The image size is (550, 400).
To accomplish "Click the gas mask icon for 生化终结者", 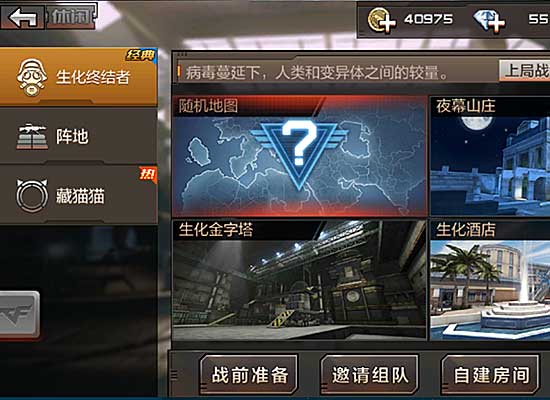I will pyautogui.click(x=32, y=77).
